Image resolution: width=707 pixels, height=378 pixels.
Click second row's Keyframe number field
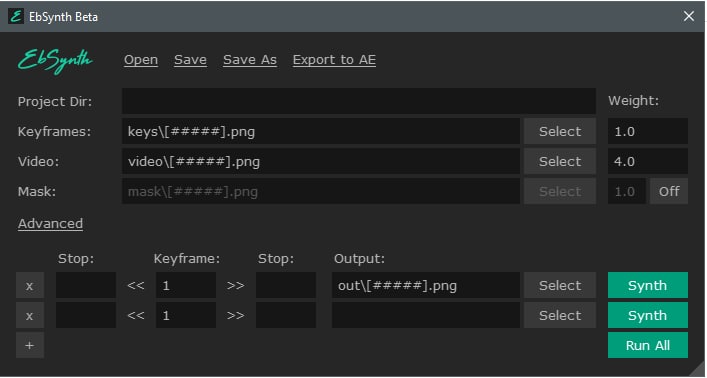tap(186, 315)
